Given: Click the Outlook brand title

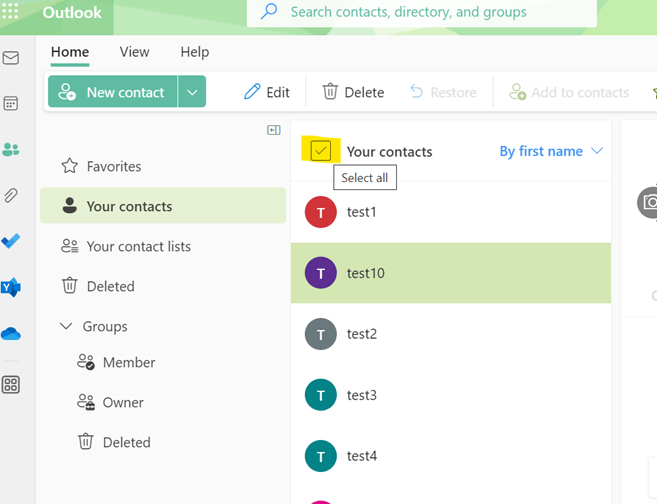Looking at the screenshot, I should (72, 13).
